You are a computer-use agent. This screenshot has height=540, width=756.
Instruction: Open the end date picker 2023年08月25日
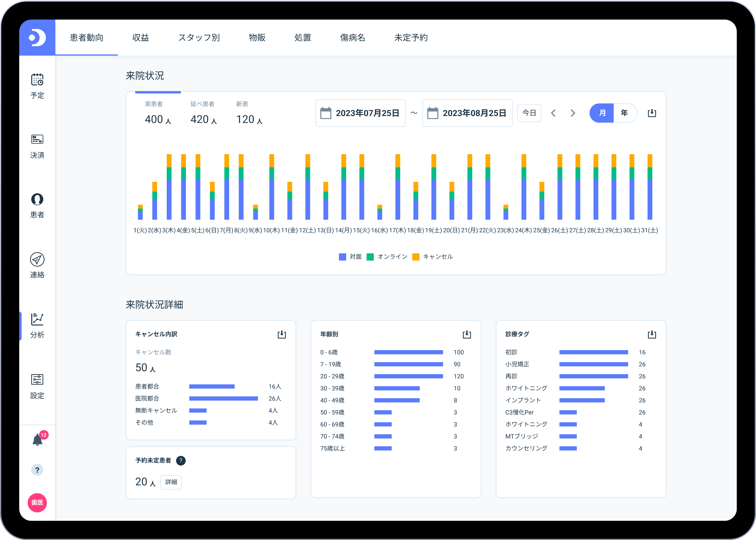tap(467, 113)
